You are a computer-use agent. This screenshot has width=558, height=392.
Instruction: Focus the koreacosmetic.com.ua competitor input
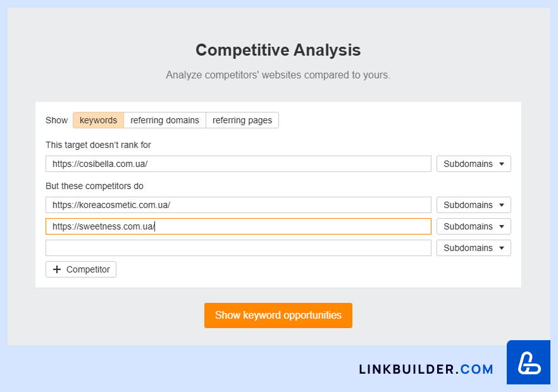[239, 205]
